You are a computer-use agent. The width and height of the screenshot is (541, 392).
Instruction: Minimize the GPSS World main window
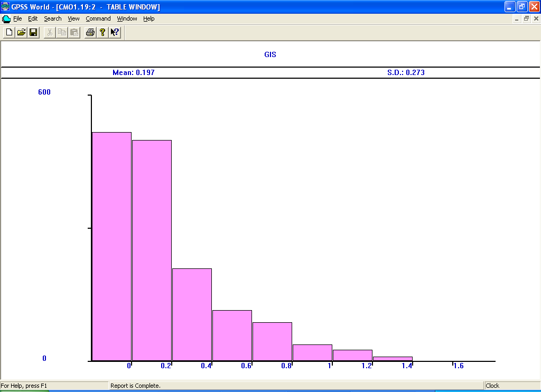(510, 6)
